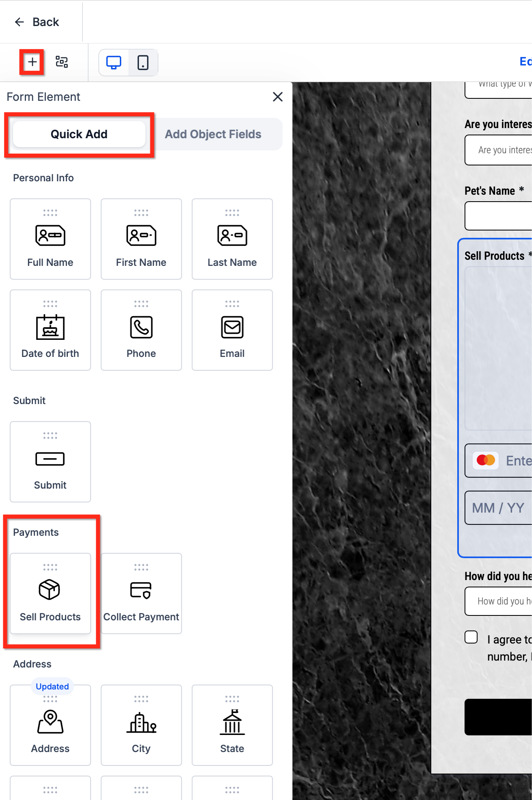
Task: Grab the drag handle dots on Full Name card
Action: pos(50,213)
